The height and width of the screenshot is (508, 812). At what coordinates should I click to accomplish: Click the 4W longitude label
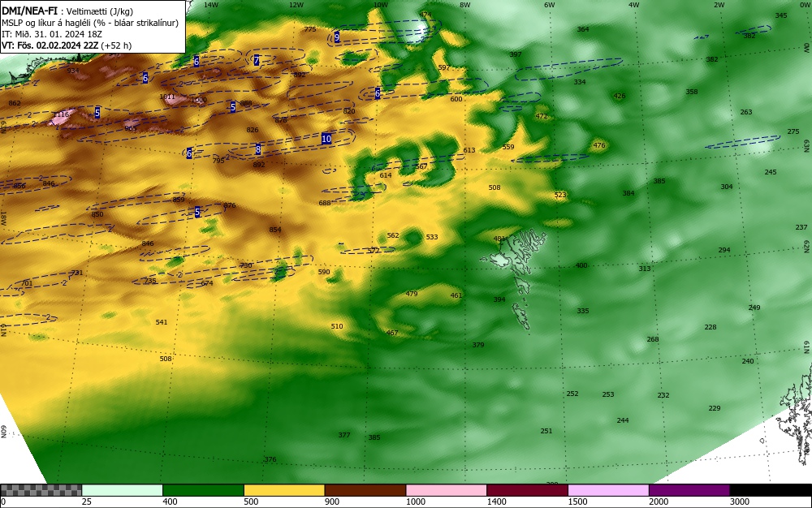point(634,5)
